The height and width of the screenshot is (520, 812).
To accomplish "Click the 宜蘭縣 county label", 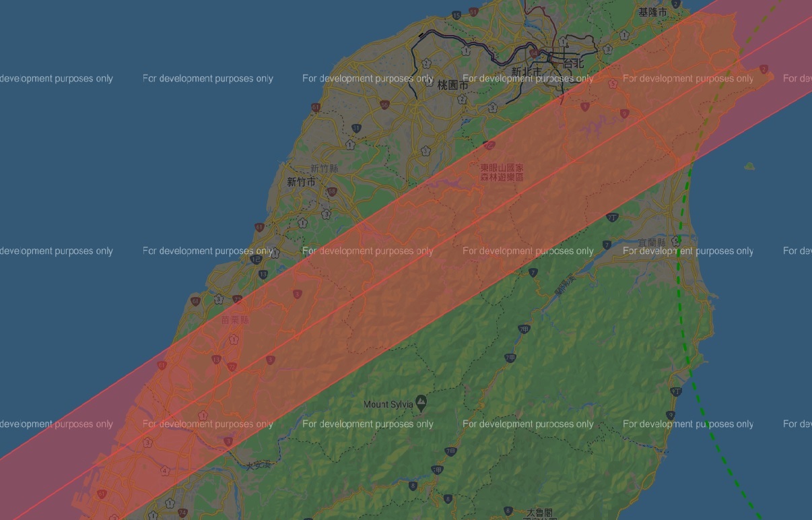I will pos(652,242).
